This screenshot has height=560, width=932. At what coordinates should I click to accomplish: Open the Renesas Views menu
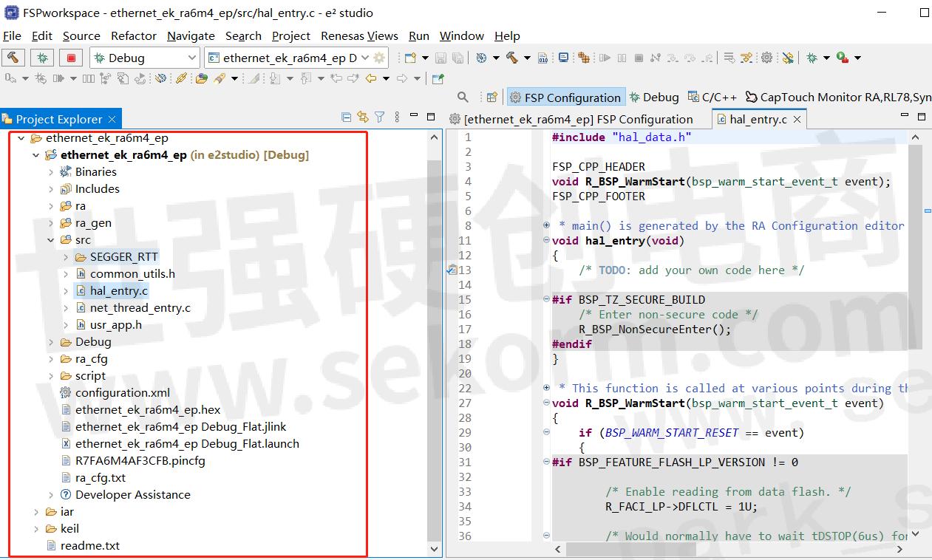tap(359, 35)
